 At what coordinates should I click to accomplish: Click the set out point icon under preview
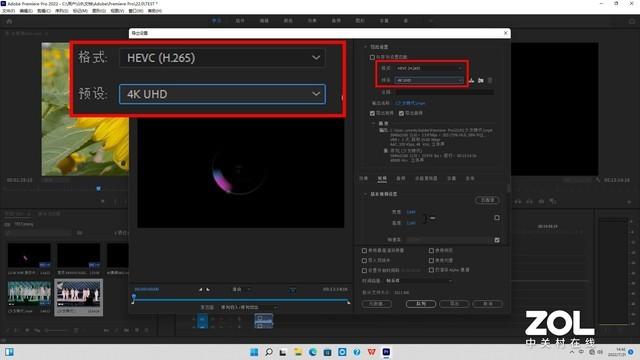coord(208,289)
